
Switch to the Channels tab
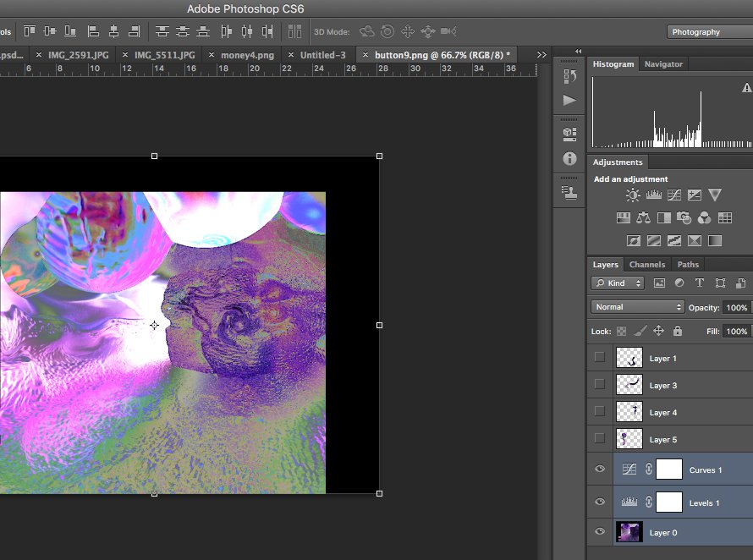click(x=647, y=265)
